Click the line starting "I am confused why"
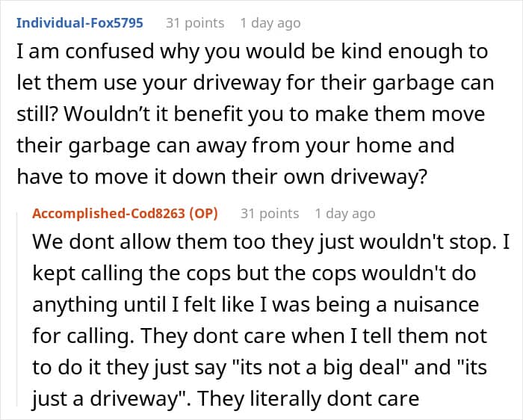Viewport: 523px width, 420px height. click(252, 52)
